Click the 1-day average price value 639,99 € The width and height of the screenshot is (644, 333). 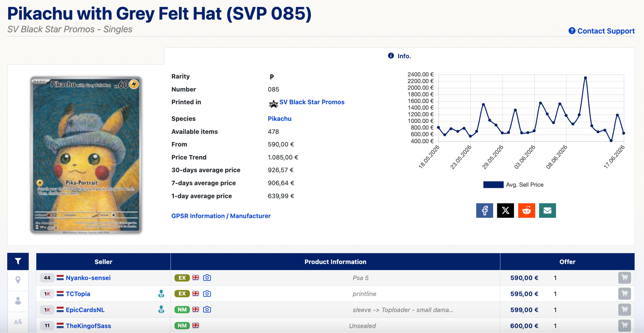[281, 196]
